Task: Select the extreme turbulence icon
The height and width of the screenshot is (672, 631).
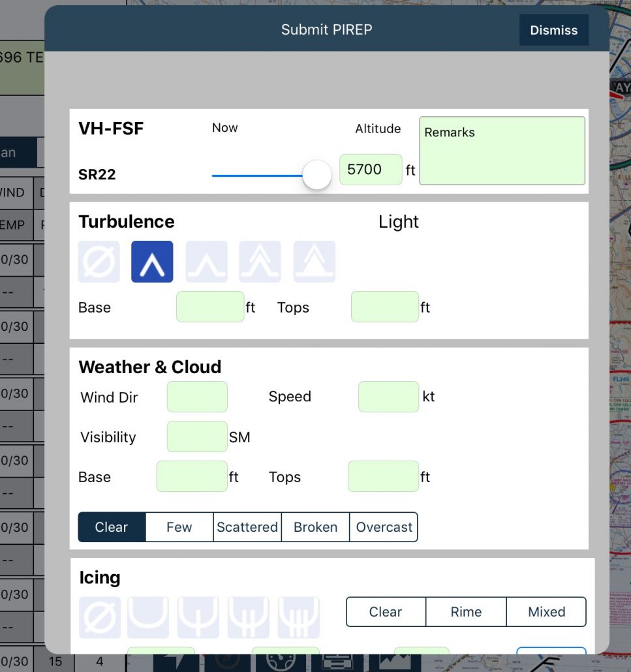Action: [314, 261]
